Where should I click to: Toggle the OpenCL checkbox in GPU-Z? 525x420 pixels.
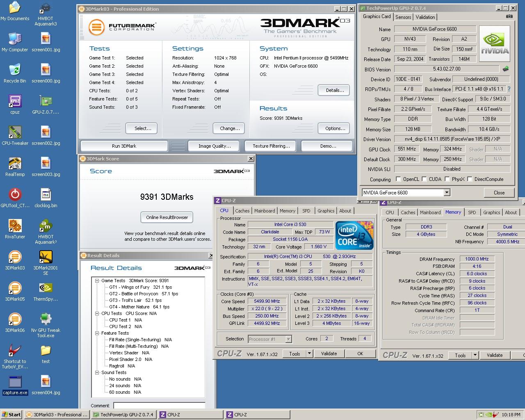[x=398, y=179]
